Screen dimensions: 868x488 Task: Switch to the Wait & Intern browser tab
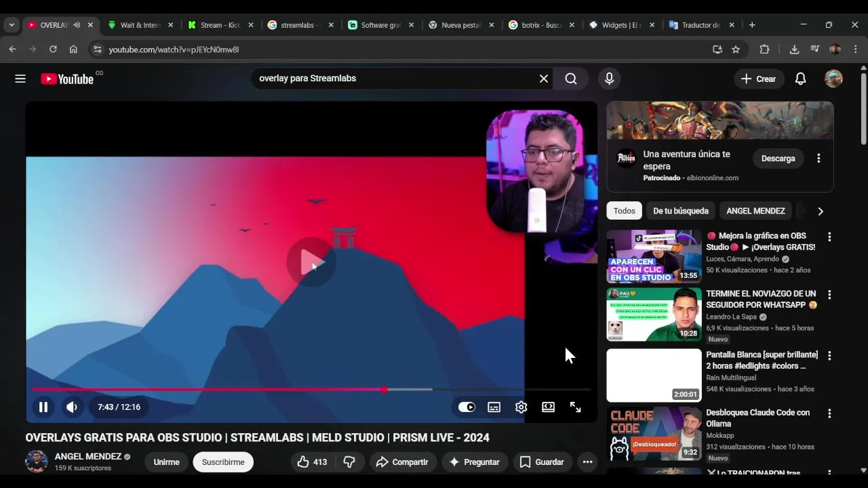point(140,25)
